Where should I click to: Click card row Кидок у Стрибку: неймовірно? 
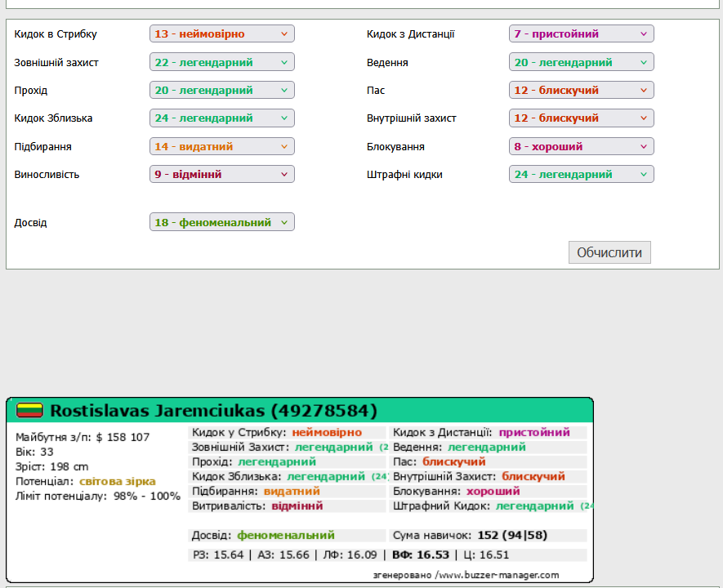pos(287,432)
